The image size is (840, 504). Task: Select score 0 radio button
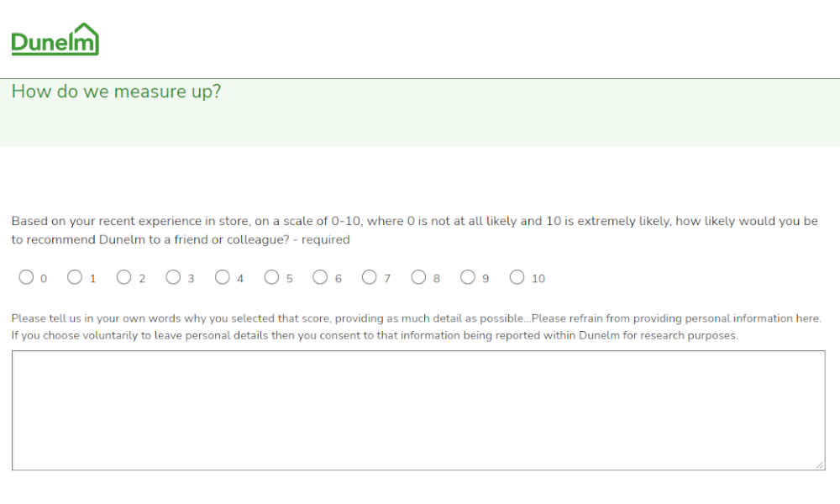(x=26, y=277)
